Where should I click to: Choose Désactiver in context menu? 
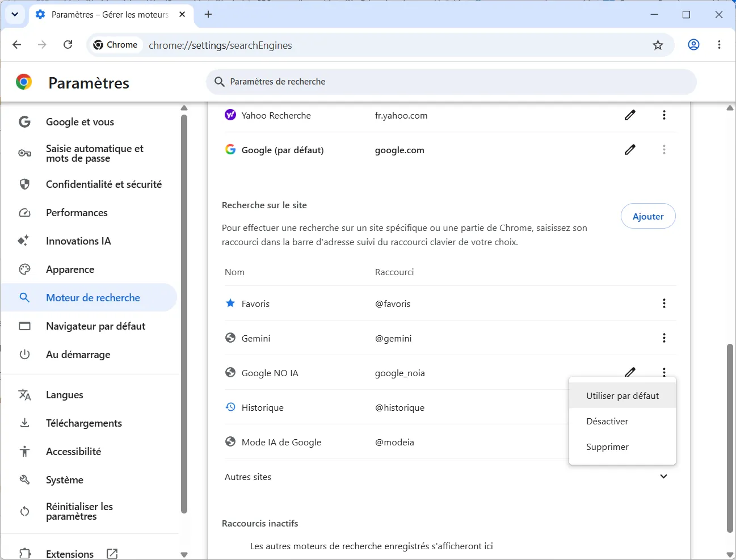[x=623, y=422]
